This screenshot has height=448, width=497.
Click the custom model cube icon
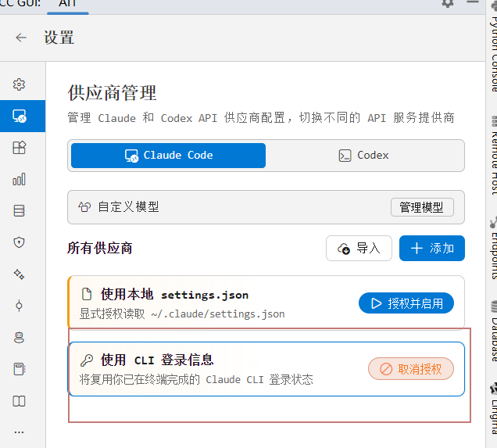[84, 207]
